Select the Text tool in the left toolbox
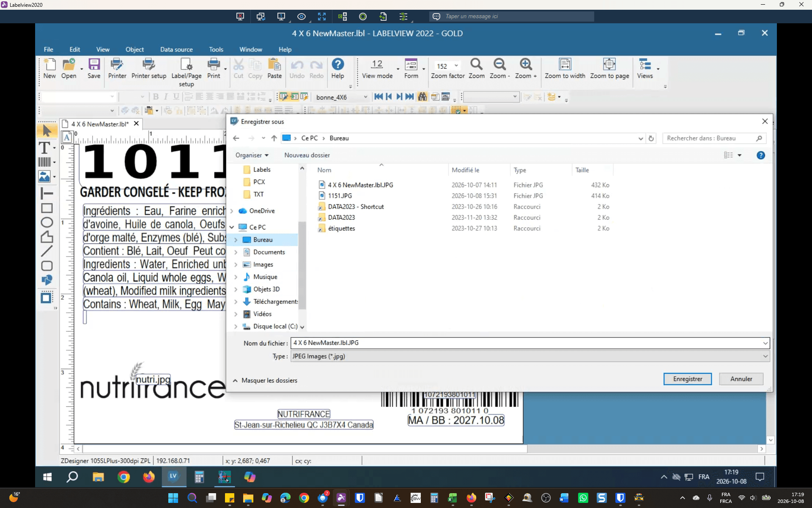 (44, 148)
